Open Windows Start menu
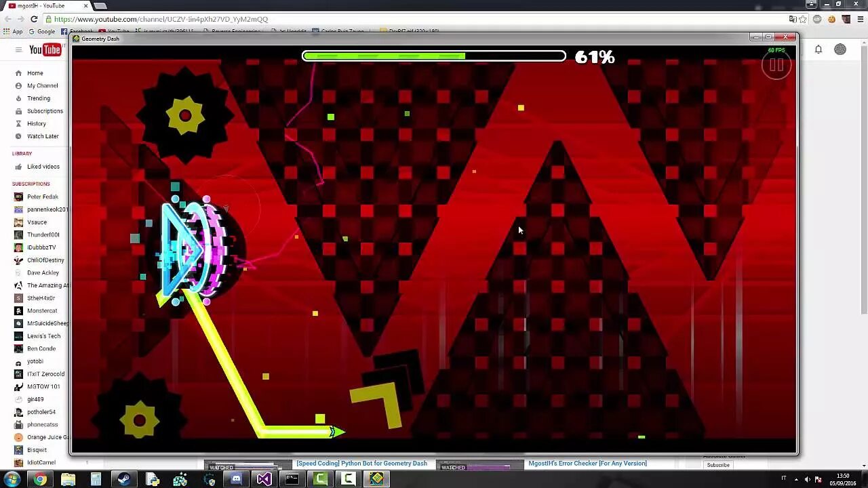The height and width of the screenshot is (488, 868). coord(12,479)
